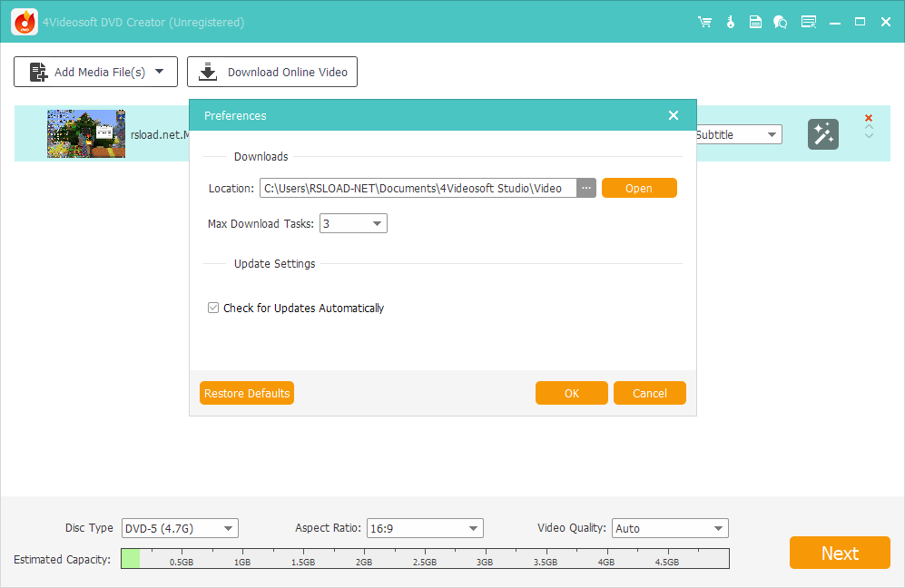This screenshot has height=588, width=905.
Task: Click the Download Online Video button
Action: coord(272,72)
